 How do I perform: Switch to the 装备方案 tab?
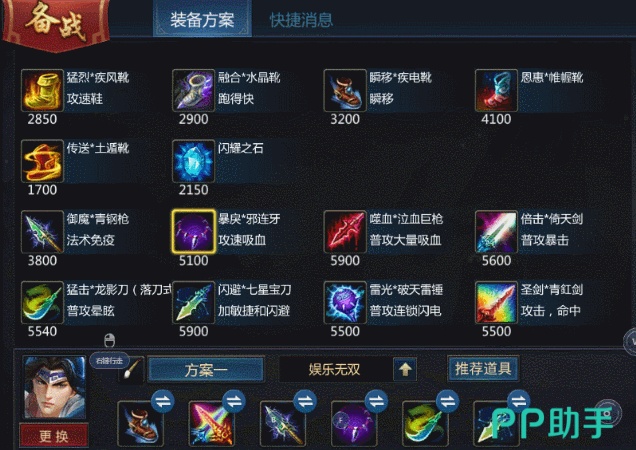tap(202, 19)
